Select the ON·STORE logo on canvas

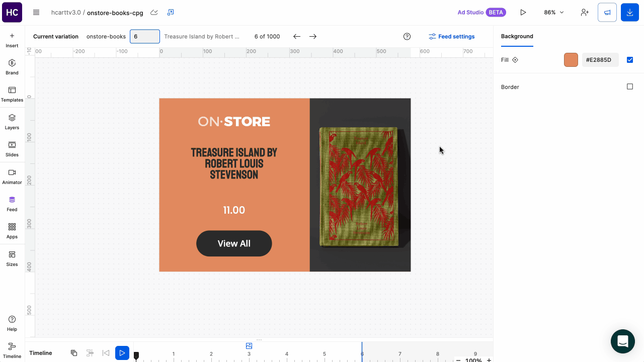pos(234,121)
